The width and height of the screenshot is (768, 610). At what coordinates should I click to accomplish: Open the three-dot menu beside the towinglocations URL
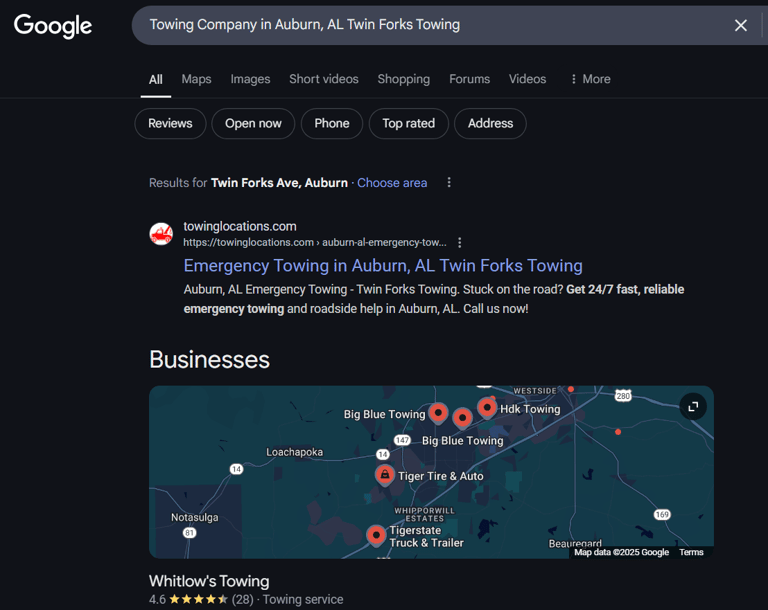coord(459,243)
